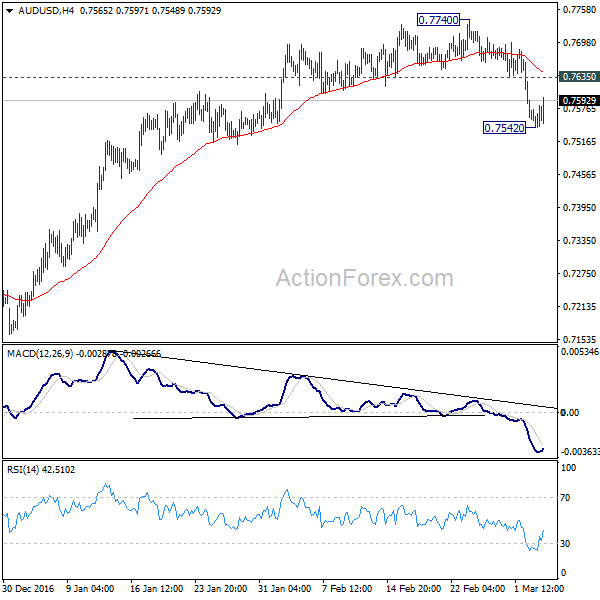Select the 16 Jan 12:00 date label
The image size is (600, 600).
click(x=157, y=588)
